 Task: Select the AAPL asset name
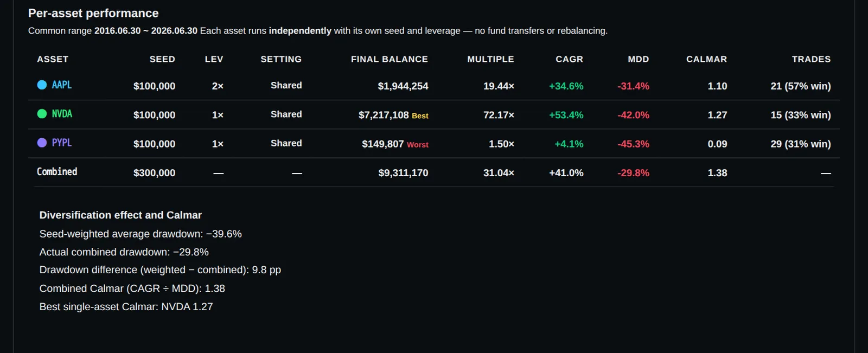[x=62, y=85]
